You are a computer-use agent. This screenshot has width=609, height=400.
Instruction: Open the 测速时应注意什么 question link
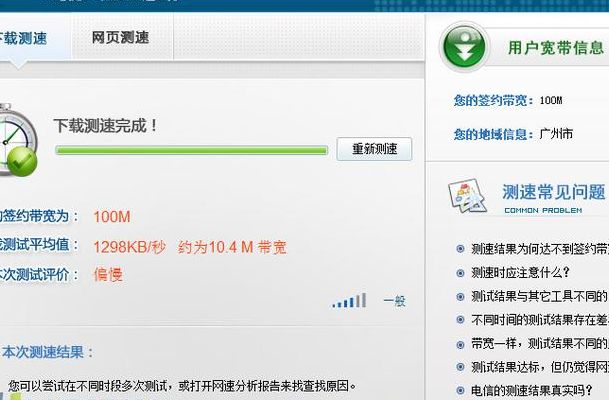520,273
